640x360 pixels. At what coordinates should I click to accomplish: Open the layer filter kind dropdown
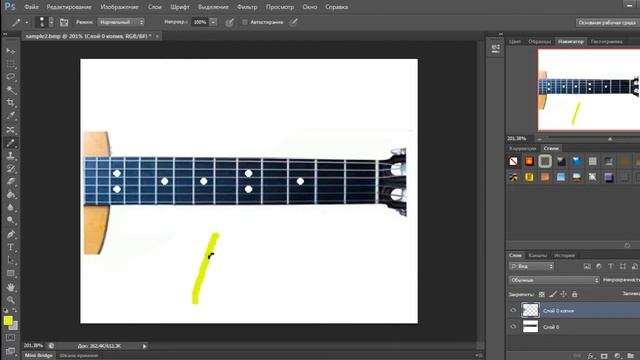pyautogui.click(x=531, y=266)
